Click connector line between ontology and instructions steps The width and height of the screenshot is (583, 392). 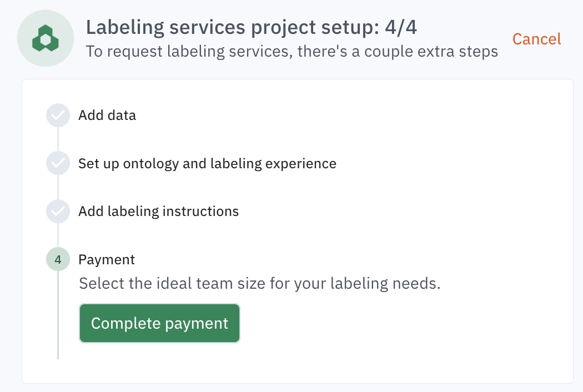(x=58, y=187)
